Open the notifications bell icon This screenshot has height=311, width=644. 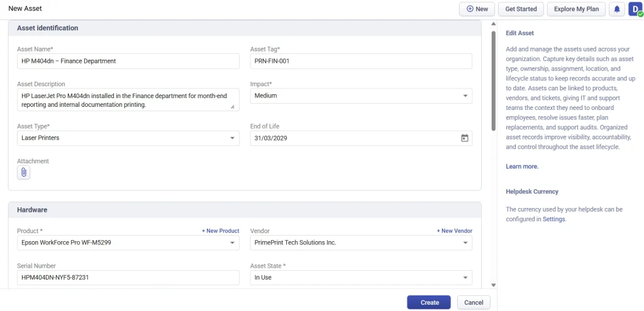[616, 9]
